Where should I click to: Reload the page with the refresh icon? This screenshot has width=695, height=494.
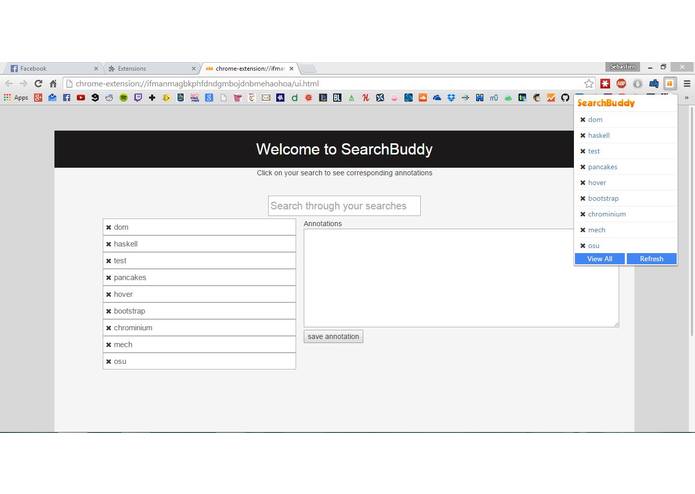(38, 83)
